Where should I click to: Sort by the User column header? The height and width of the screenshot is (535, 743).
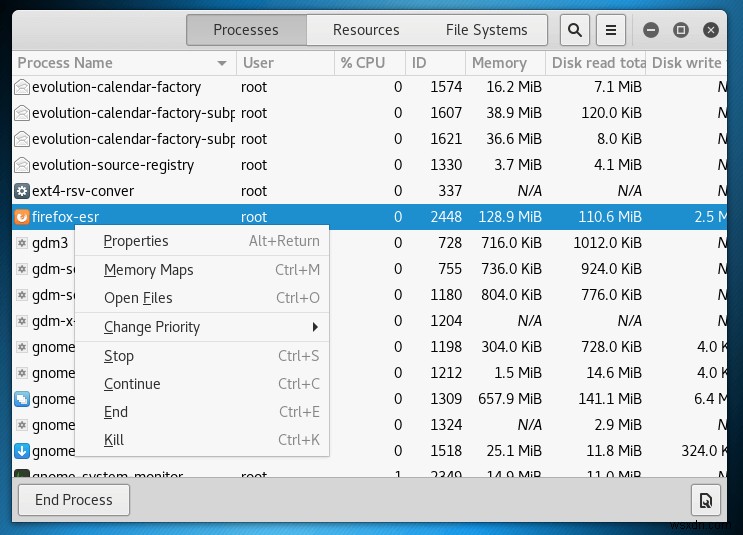(x=285, y=63)
